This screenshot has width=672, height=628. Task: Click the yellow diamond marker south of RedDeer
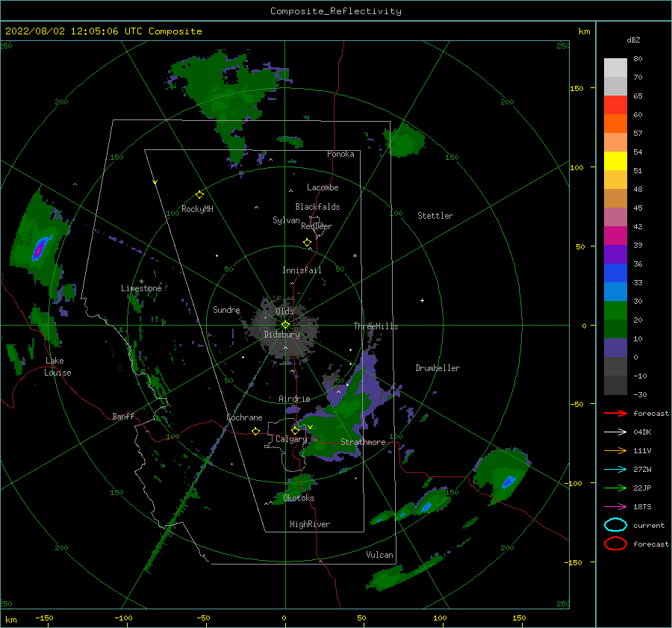pos(308,243)
